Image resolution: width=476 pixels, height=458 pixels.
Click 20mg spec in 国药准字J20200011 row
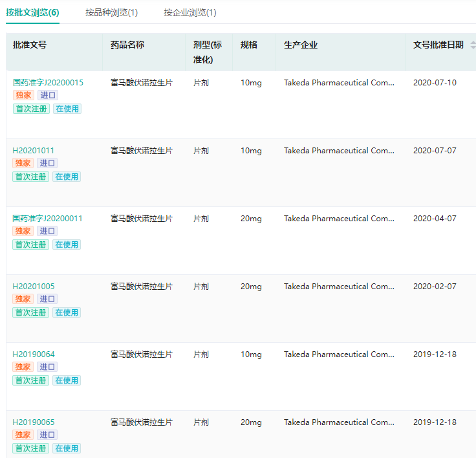tap(251, 219)
